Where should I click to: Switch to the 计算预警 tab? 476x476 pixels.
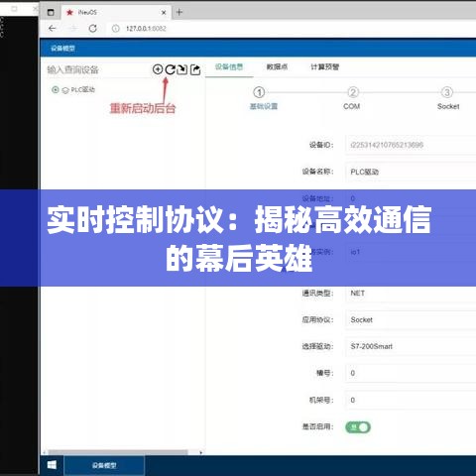324,67
